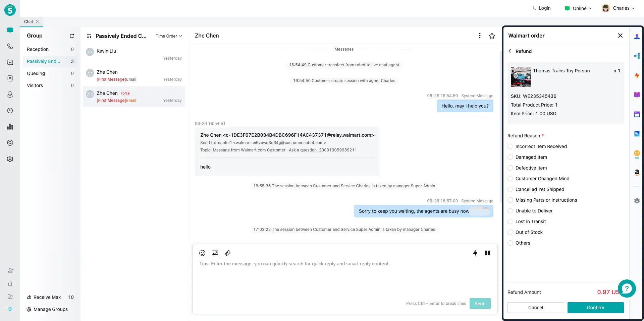This screenshot has height=321, width=644.
Task: Click the Login phone link
Action: pos(541,8)
